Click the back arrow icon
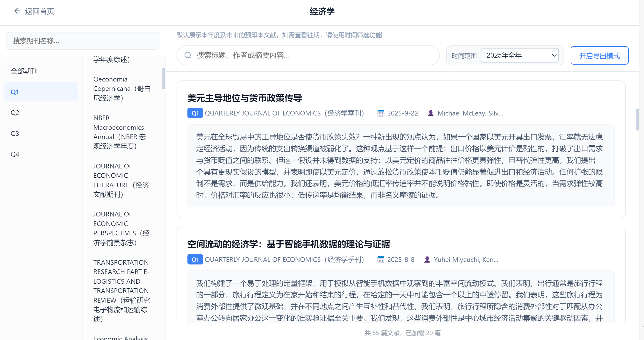644x340 pixels. [x=17, y=11]
